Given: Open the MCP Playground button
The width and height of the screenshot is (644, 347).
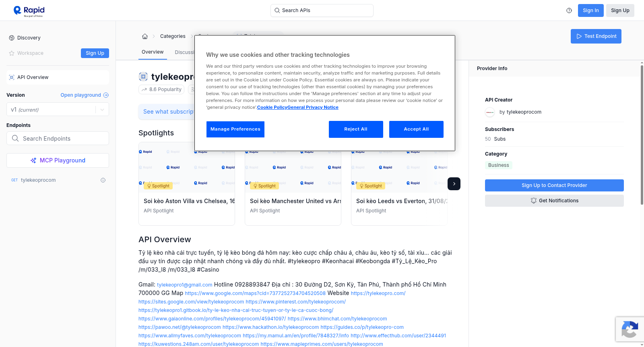Looking at the screenshot, I should 58,160.
